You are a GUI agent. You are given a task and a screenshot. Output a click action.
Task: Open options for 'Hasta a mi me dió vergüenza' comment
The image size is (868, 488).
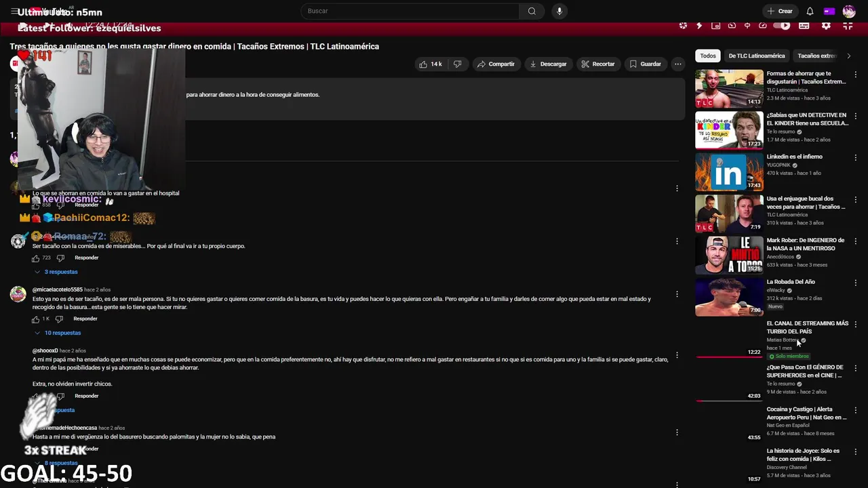click(x=677, y=432)
